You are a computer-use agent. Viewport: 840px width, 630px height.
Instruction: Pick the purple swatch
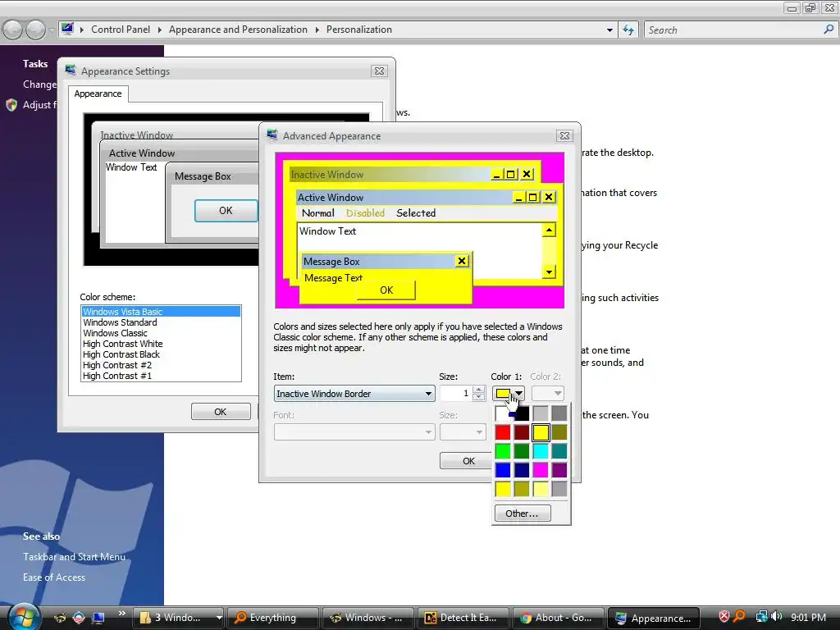559,470
